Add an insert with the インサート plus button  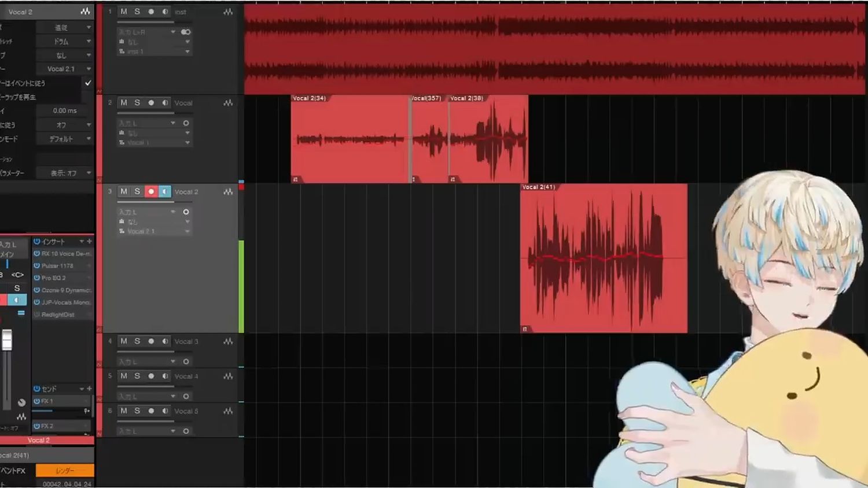click(x=89, y=241)
